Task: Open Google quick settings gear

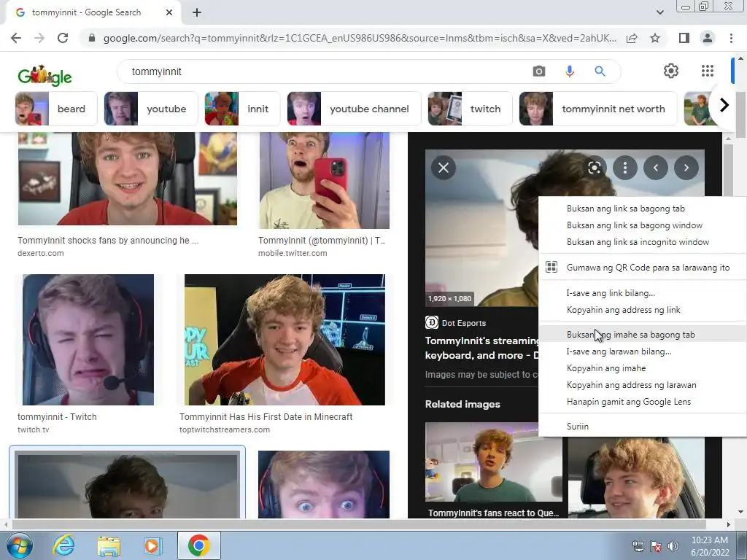Action: tap(671, 71)
